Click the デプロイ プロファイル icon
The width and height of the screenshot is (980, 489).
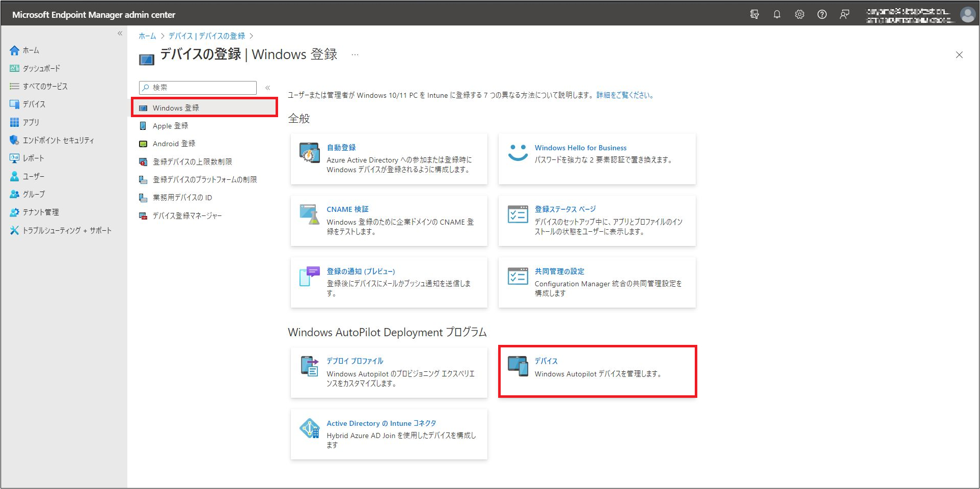click(309, 366)
